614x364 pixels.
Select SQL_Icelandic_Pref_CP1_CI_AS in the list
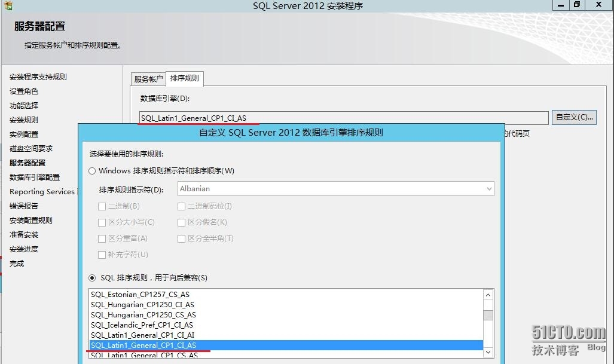286,325
